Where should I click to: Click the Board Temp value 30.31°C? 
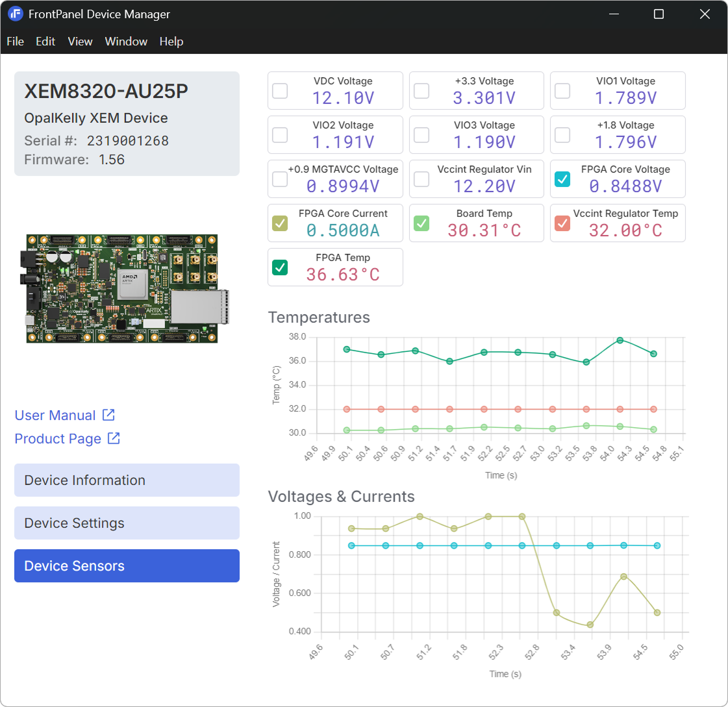[x=484, y=230]
